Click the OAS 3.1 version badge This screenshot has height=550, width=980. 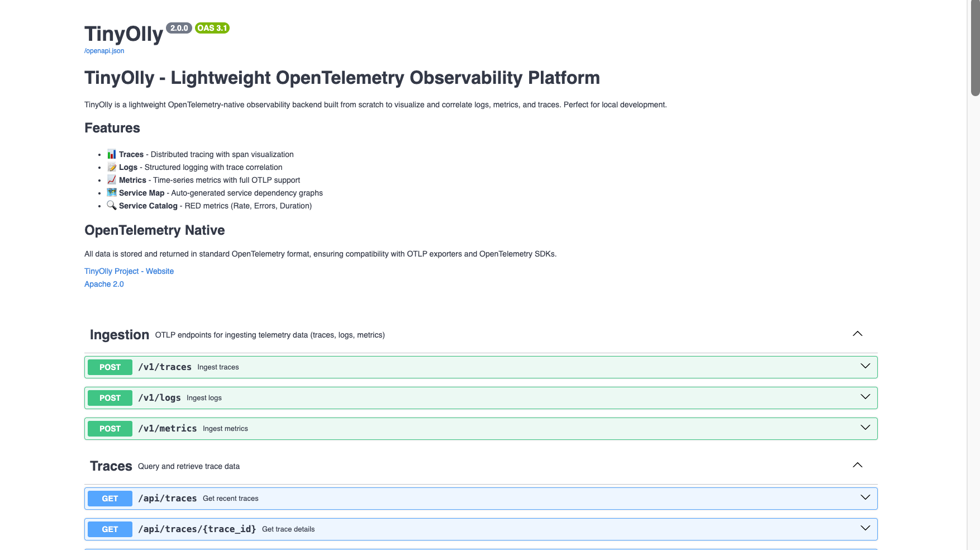(212, 28)
